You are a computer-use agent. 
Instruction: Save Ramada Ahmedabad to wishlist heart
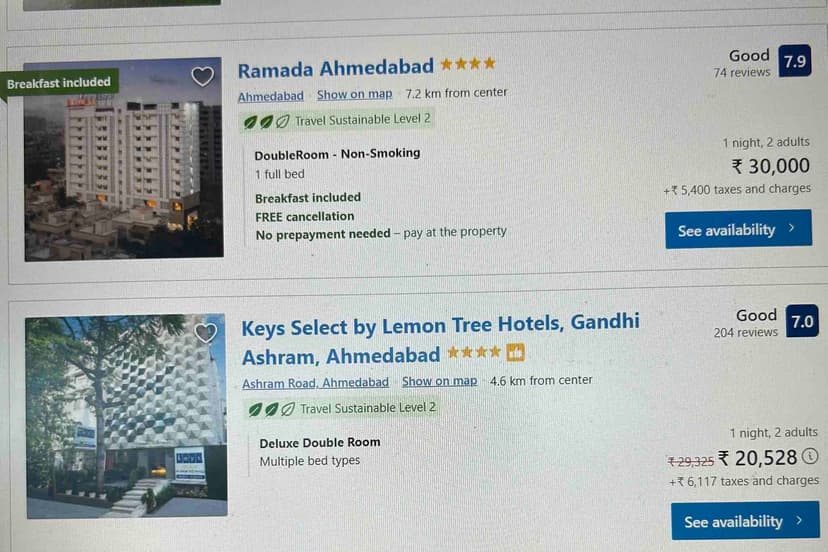(203, 76)
